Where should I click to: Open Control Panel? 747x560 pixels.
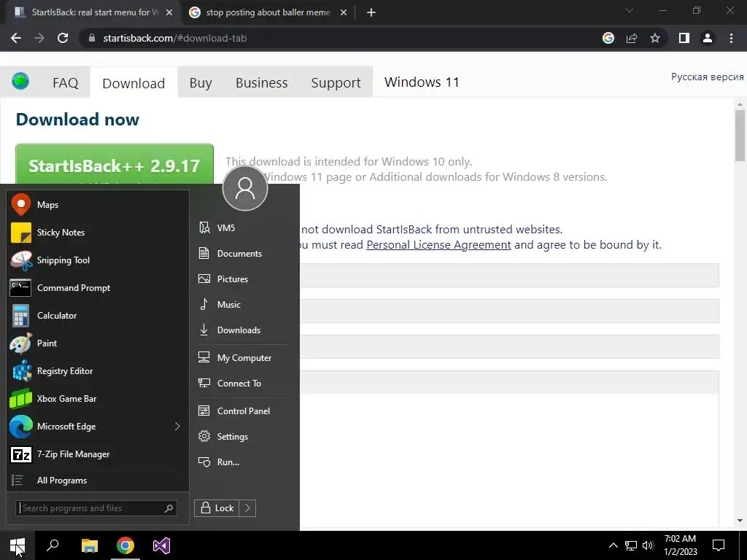tap(243, 411)
